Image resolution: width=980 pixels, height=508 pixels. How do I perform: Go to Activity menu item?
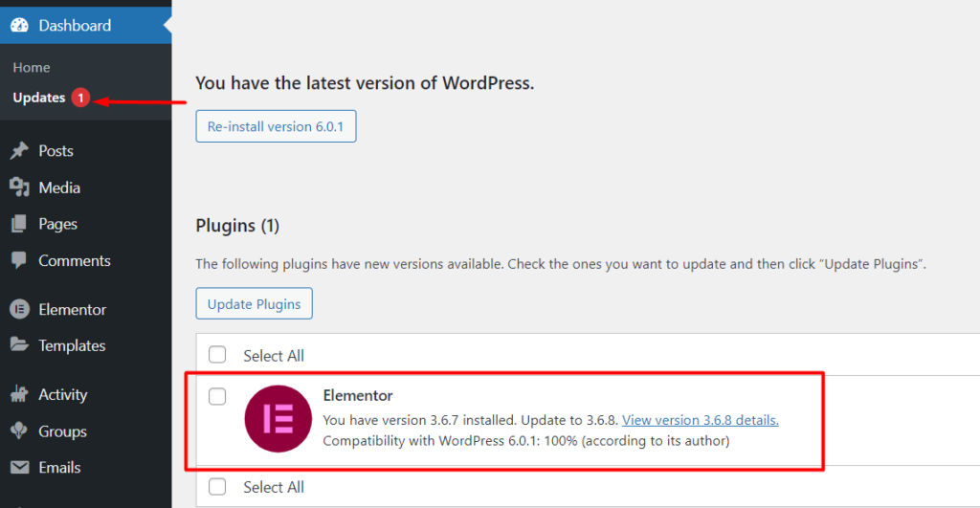coord(62,394)
